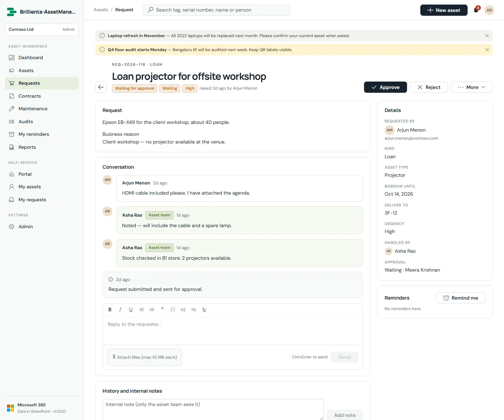504x420 pixels.
Task: Open the Contracts section
Action: [42, 96]
